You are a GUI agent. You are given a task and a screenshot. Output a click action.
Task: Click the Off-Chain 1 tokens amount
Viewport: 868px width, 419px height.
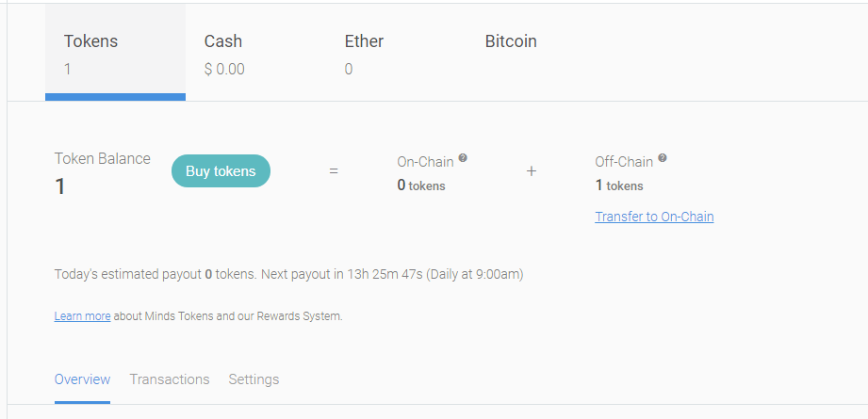point(619,185)
